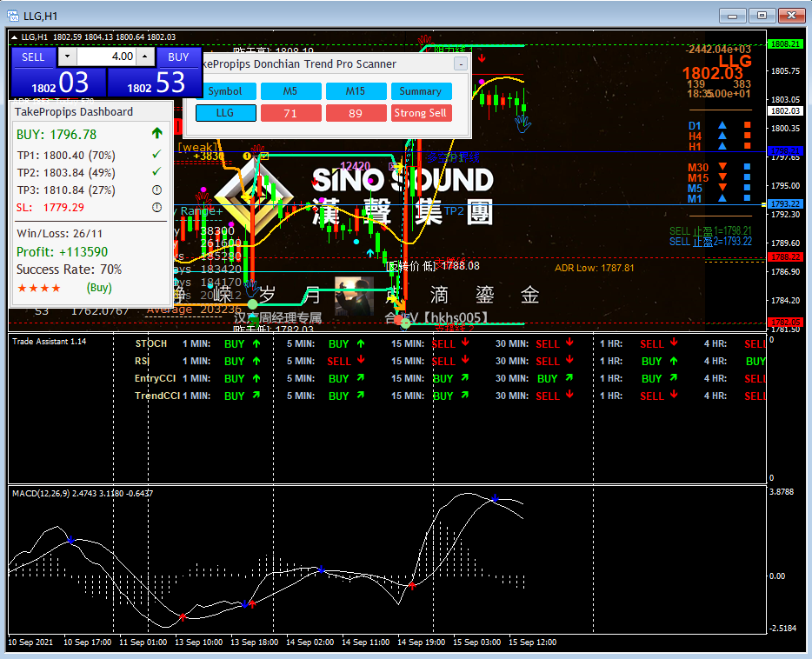Viewport: 812px width, 659px height.
Task: Click the blue BUY button in trade panel
Action: pos(179,57)
